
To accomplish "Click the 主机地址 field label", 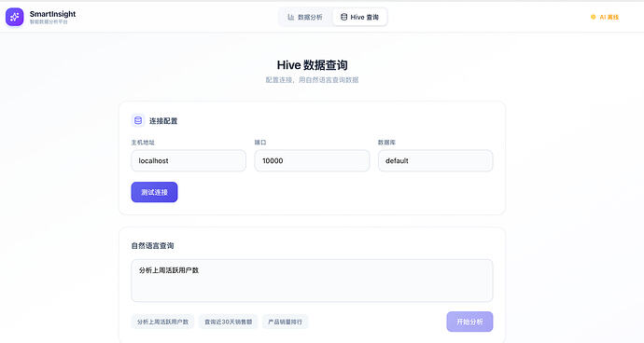I will [143, 143].
